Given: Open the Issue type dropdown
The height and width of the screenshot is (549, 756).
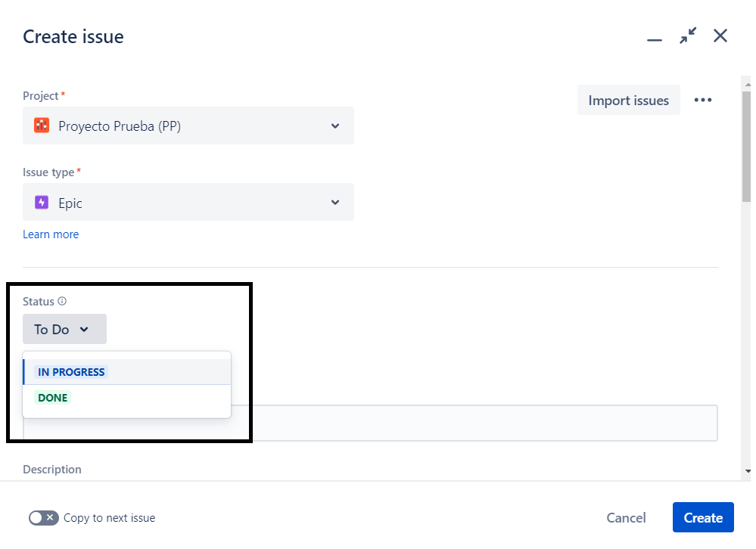Looking at the screenshot, I should [335, 203].
